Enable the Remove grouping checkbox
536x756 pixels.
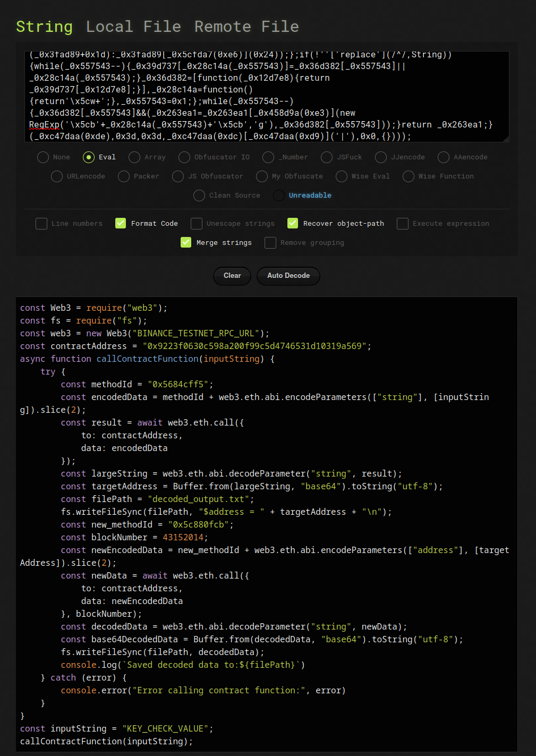point(270,243)
